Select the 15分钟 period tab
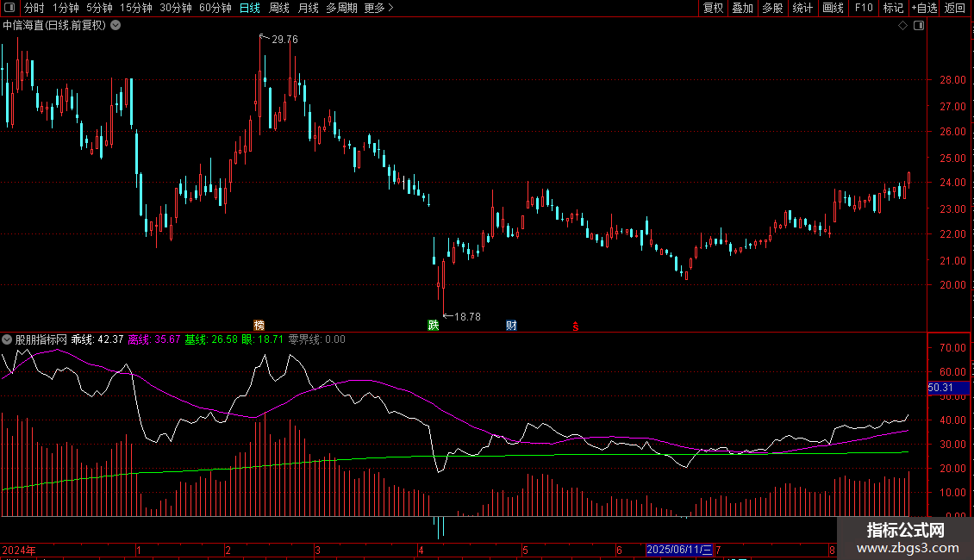 pos(135,8)
